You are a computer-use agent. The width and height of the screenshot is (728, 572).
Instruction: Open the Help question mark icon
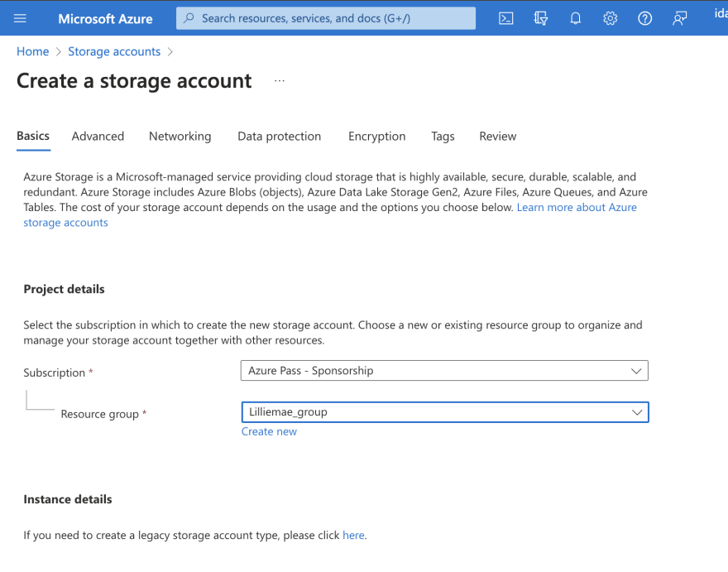click(x=645, y=18)
